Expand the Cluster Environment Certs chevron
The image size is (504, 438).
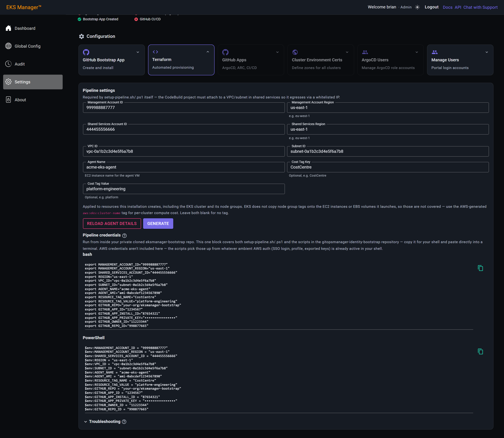pyautogui.click(x=347, y=52)
